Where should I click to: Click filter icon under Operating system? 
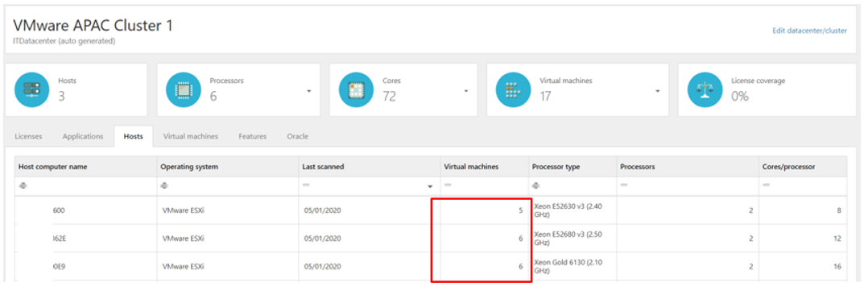coord(164,185)
